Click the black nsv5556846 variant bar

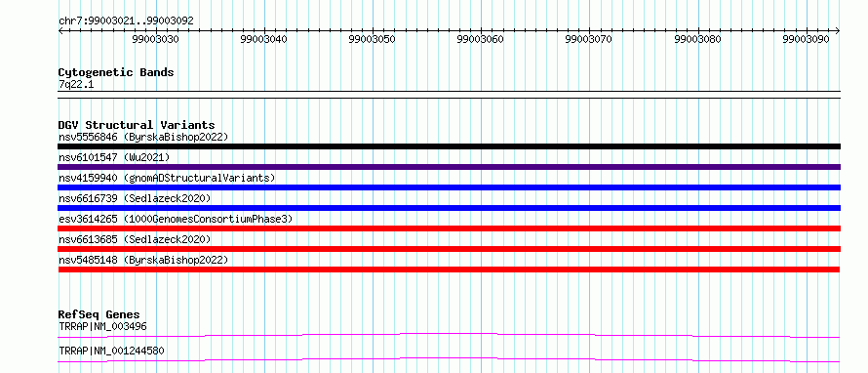click(449, 146)
